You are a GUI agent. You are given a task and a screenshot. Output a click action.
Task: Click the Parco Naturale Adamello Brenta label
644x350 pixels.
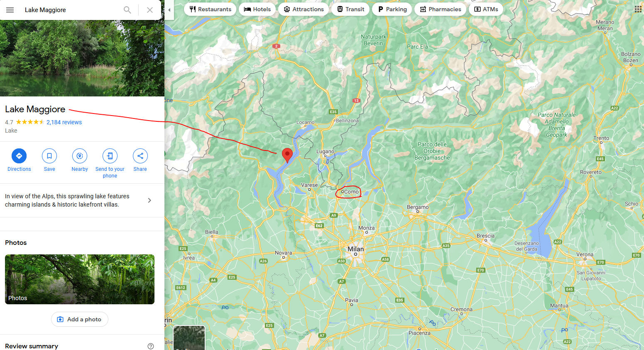point(556,125)
